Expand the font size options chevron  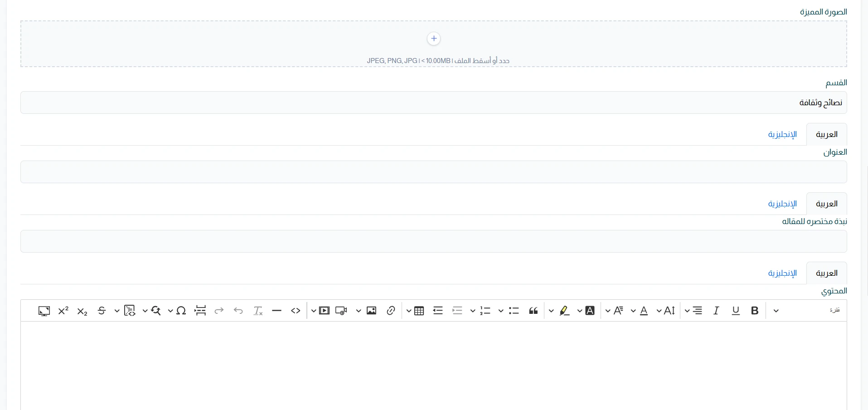click(659, 311)
